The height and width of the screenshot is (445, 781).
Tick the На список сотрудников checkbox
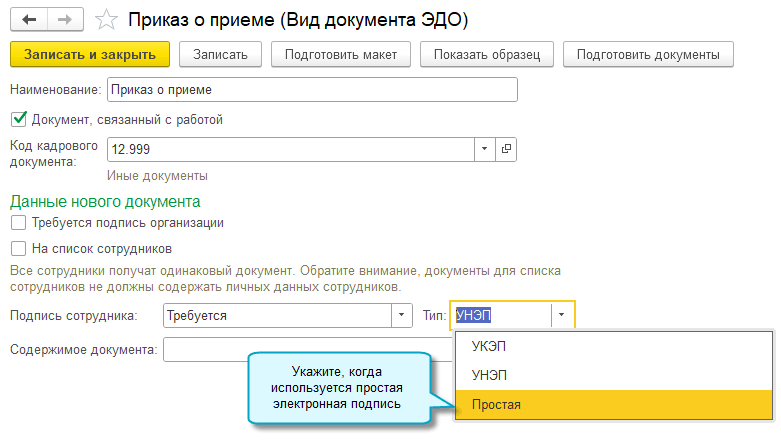point(17,248)
